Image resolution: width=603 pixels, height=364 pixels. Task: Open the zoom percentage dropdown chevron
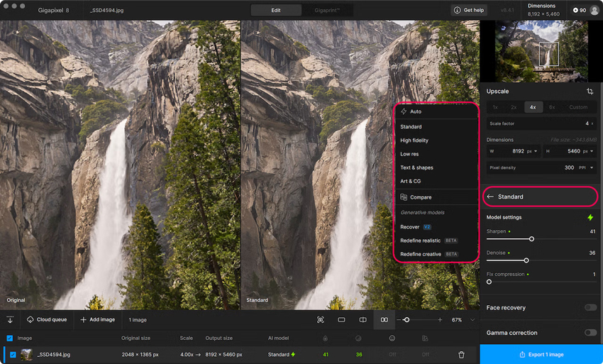pos(472,320)
